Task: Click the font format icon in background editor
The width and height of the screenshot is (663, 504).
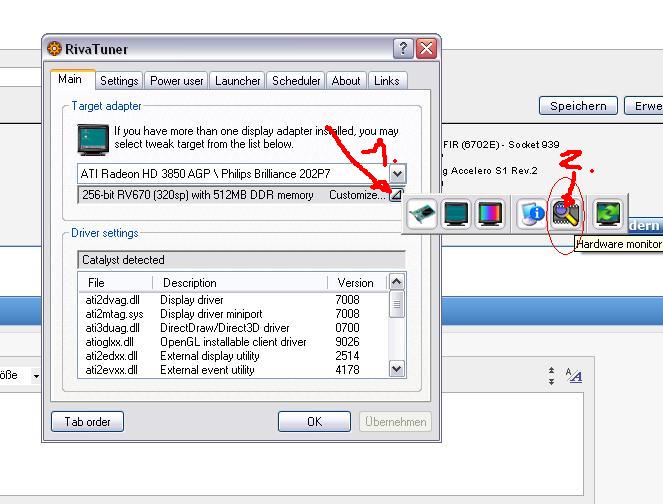Action: [574, 375]
